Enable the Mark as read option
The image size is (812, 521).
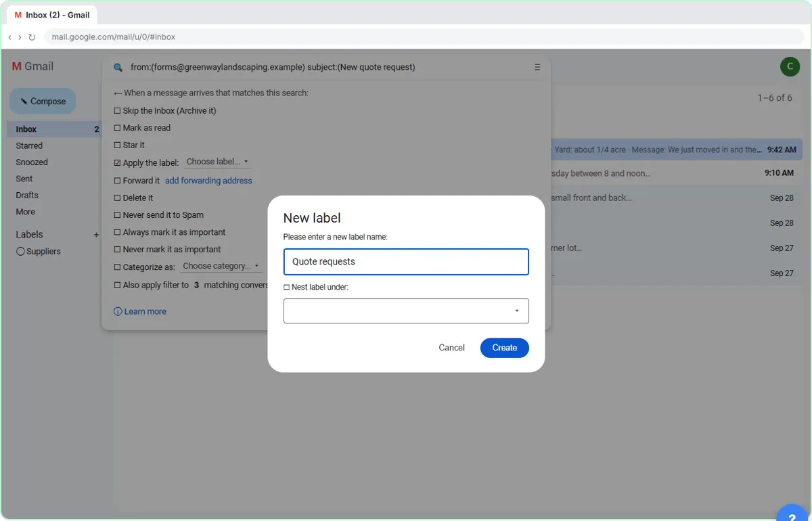tap(117, 128)
